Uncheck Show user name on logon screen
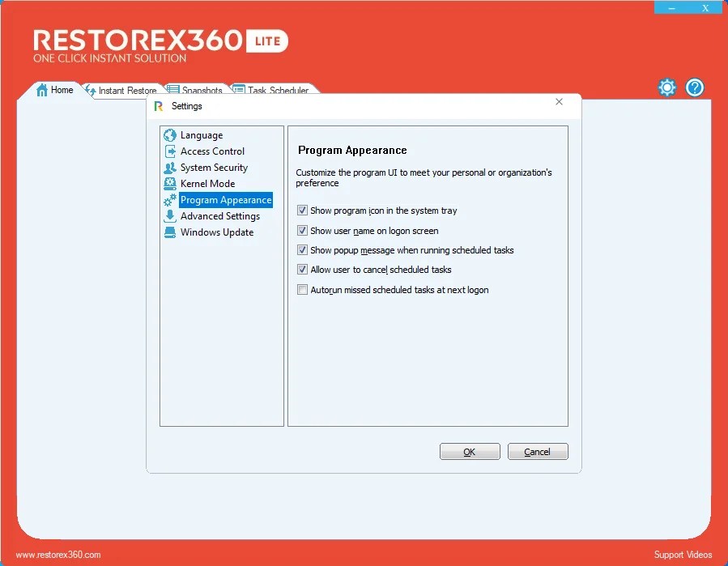This screenshot has width=728, height=566. tap(302, 230)
